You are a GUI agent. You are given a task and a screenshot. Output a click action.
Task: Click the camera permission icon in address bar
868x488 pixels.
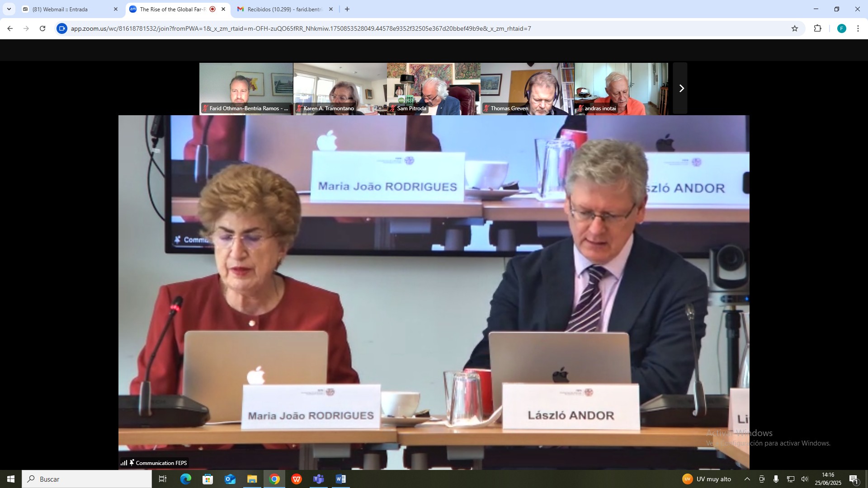(62, 28)
